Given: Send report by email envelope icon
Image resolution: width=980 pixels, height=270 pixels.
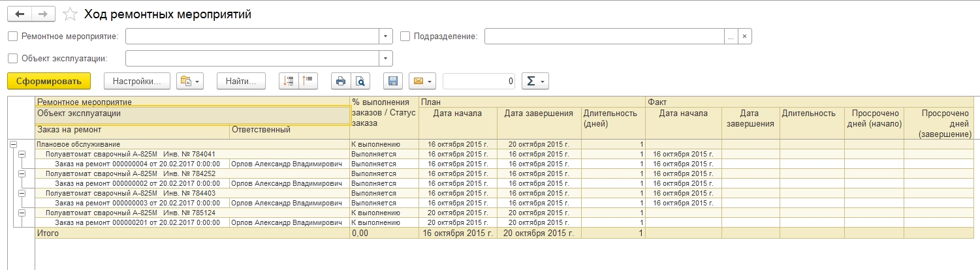Looking at the screenshot, I should [422, 81].
